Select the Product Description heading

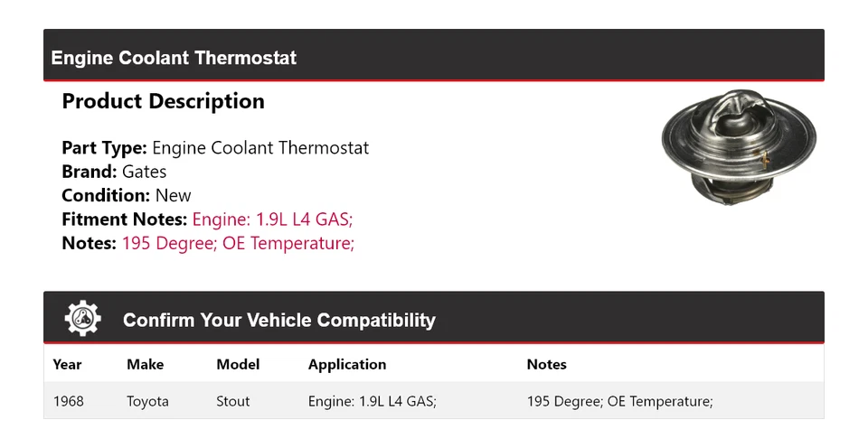point(163,101)
